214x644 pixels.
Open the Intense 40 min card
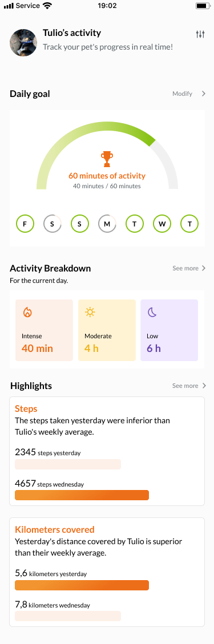tap(45, 330)
